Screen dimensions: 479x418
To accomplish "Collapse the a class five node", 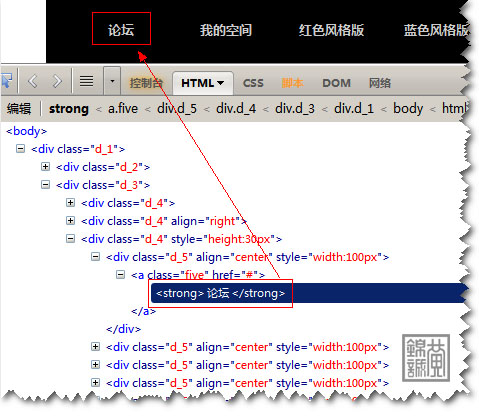I will click(x=120, y=275).
